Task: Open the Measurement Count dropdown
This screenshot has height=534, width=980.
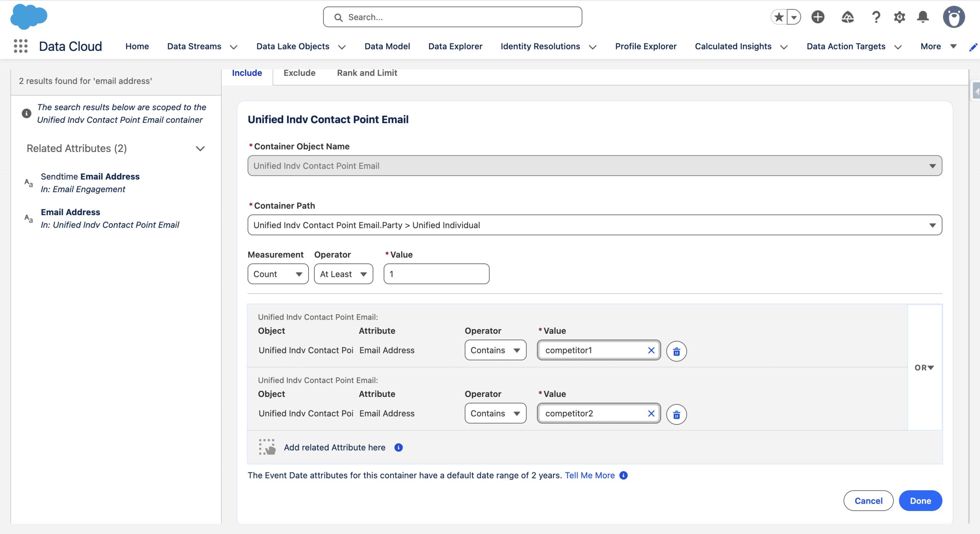Action: tap(278, 274)
